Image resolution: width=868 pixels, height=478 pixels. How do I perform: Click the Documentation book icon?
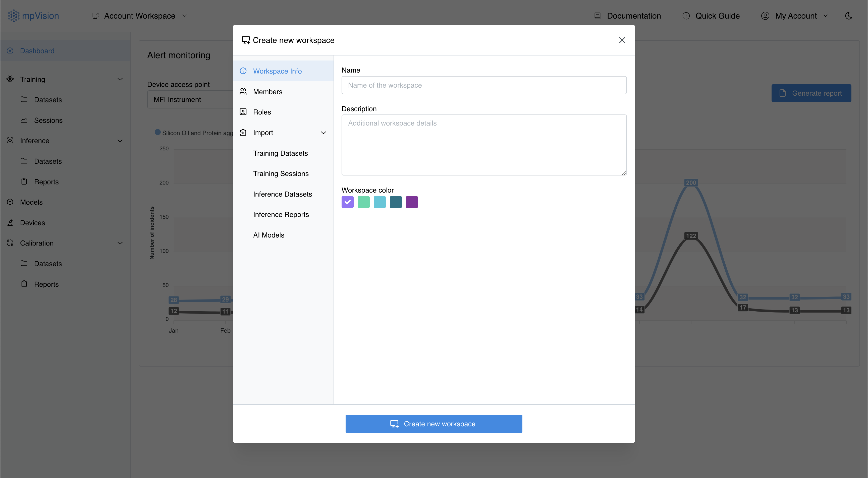[598, 16]
